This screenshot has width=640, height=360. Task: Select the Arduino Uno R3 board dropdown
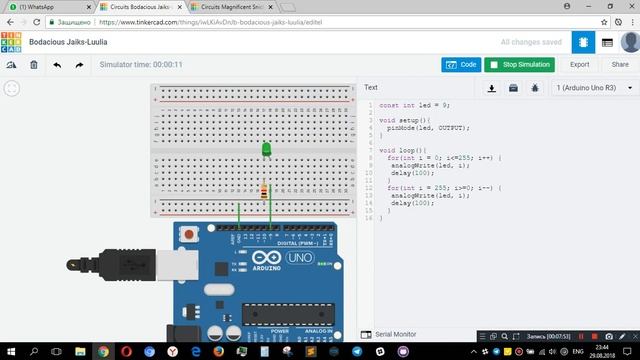594,88
